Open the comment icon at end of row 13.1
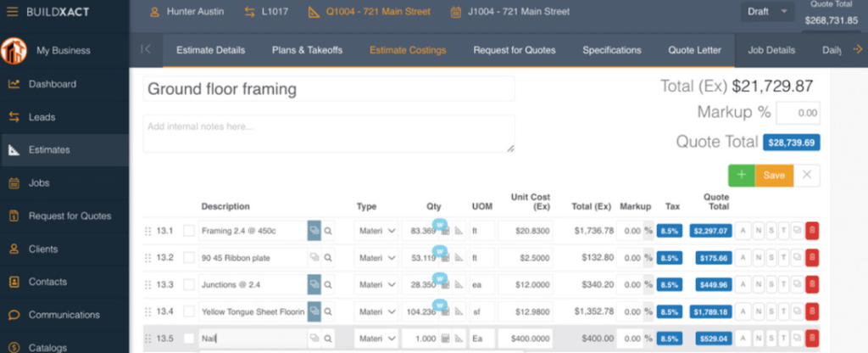This screenshot has height=353, width=868. 797,231
